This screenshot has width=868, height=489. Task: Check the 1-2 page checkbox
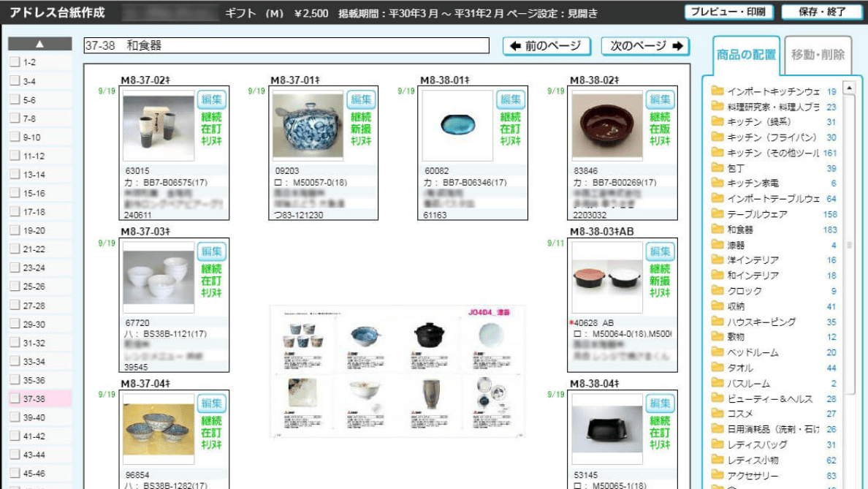(15, 63)
